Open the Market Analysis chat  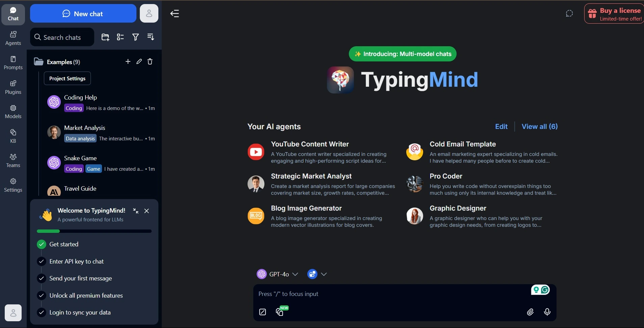[x=101, y=133]
